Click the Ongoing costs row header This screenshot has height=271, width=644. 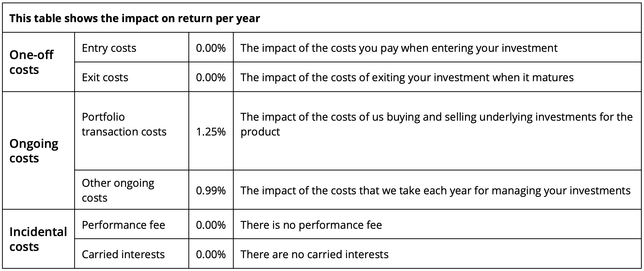(34, 151)
